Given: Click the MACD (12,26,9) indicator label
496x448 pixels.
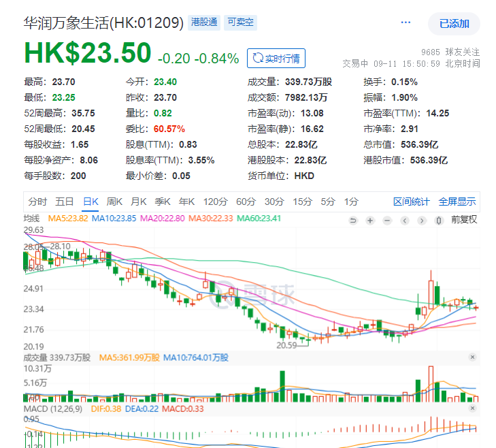Looking at the screenshot, I should [x=53, y=409].
